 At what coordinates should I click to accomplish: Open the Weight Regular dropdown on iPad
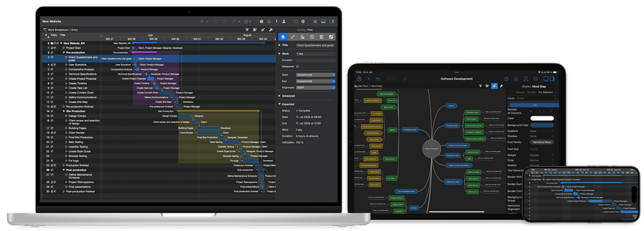541,155
